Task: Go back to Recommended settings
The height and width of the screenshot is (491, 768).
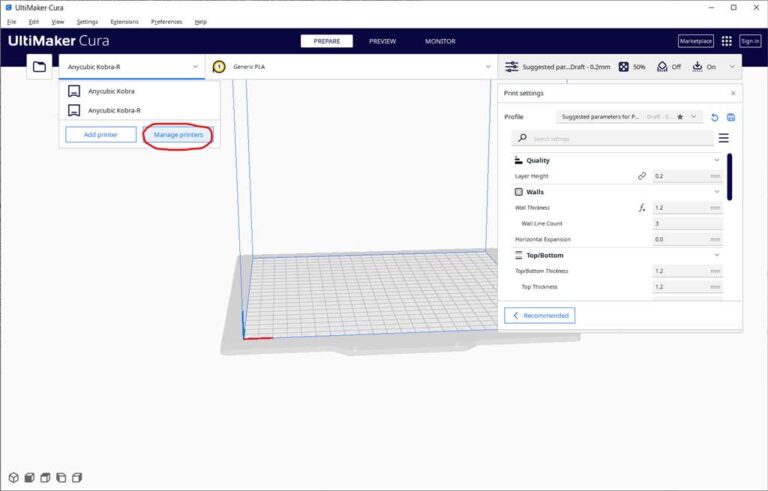Action: 540,316
